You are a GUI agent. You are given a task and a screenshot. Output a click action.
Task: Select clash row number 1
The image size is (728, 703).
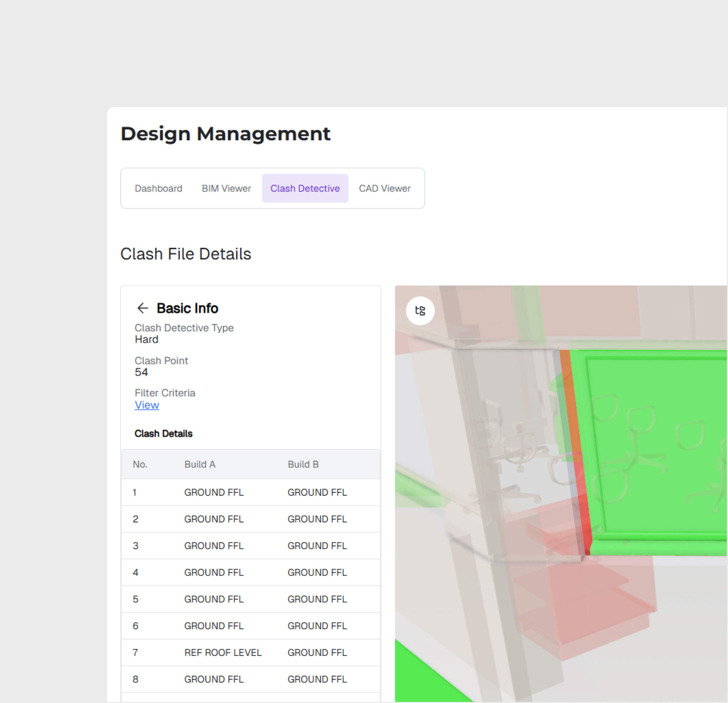click(251, 493)
